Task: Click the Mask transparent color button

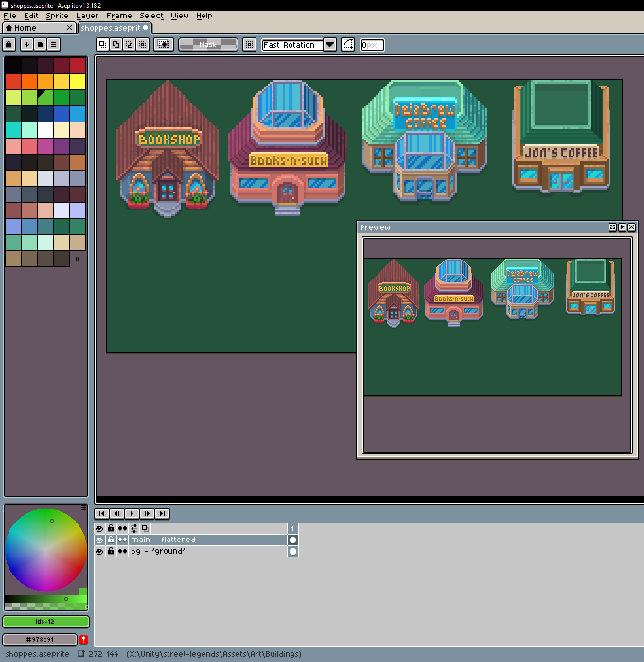Action: click(208, 44)
